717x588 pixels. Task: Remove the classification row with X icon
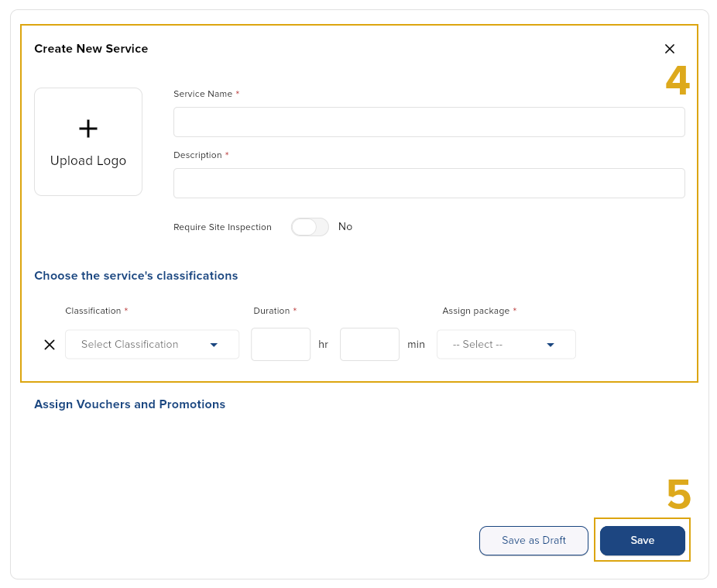pos(50,345)
